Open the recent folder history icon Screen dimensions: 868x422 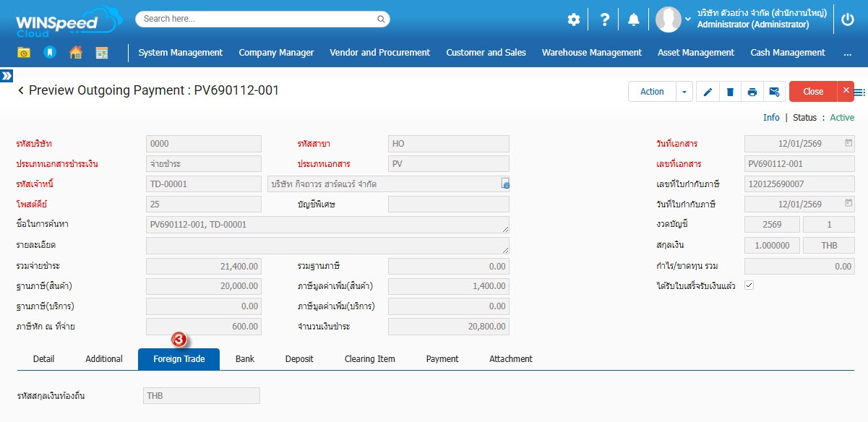point(24,53)
